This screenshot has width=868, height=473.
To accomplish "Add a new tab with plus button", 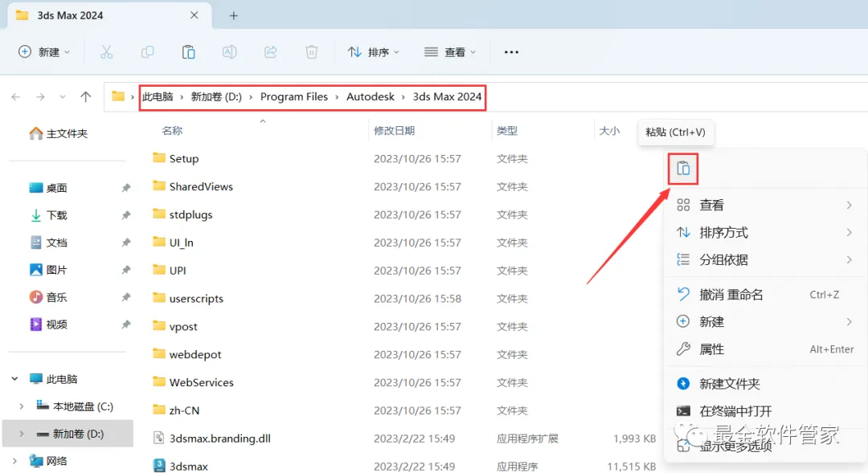I will pos(234,16).
